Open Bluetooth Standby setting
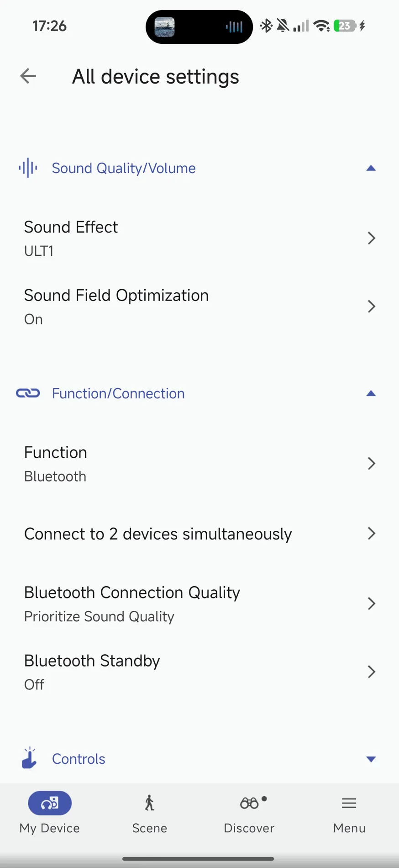The width and height of the screenshot is (399, 868). (x=199, y=672)
